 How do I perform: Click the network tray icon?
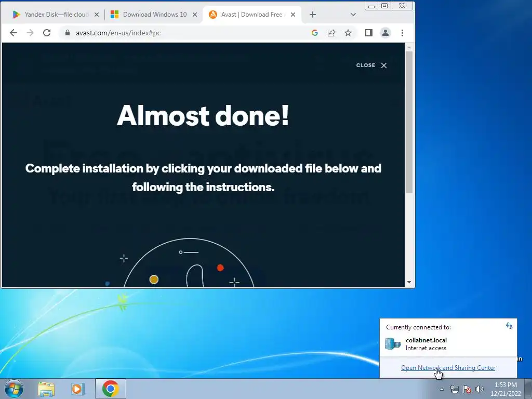454,389
